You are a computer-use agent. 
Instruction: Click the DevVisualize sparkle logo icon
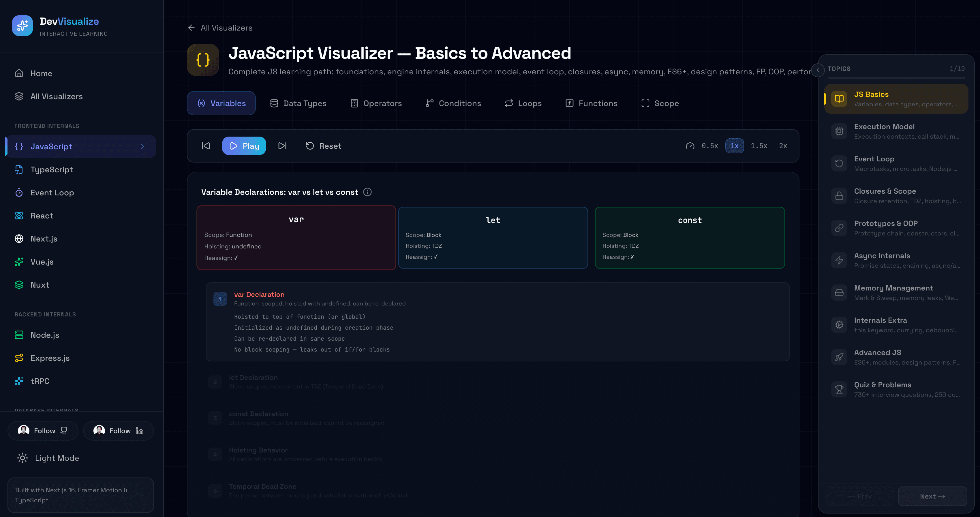[x=22, y=26]
